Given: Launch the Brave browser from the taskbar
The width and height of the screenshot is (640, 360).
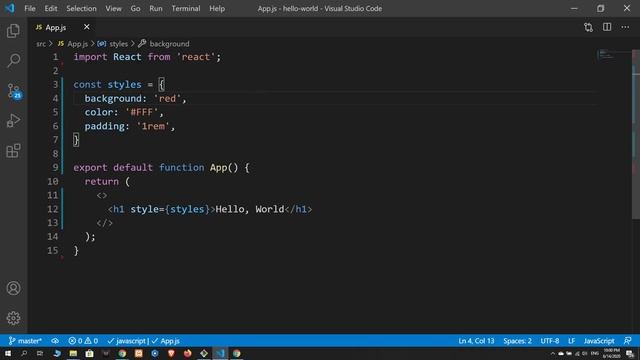Looking at the screenshot, I should point(171,353).
